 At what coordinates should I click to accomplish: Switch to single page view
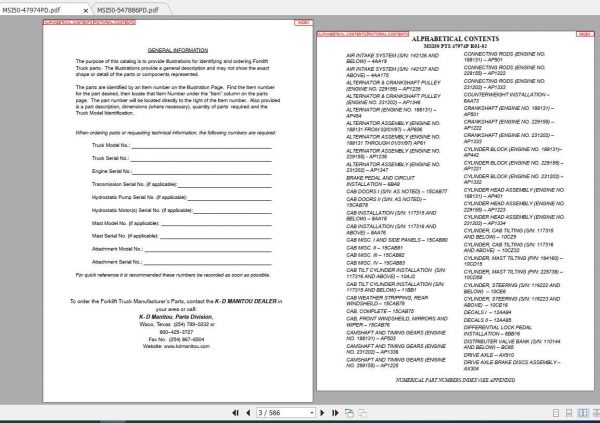pos(556,413)
